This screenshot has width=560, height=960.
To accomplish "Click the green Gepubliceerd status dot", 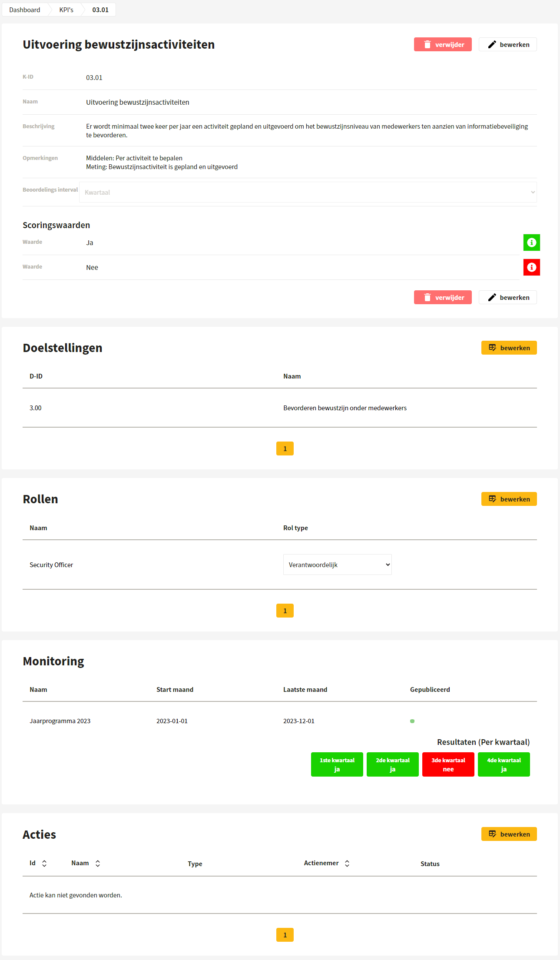I will 412,721.
